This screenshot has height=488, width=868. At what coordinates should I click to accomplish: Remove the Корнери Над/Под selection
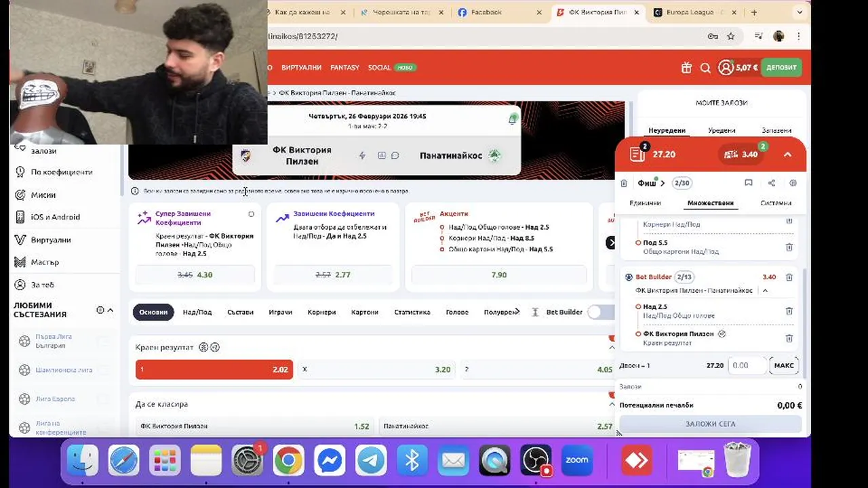(x=789, y=221)
